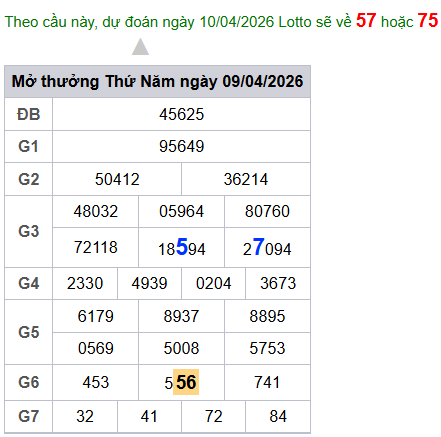Click the green prediction text 'Theo cầu này, dự đoán'
This screenshot has height=437, width=441.
(x=81, y=22)
